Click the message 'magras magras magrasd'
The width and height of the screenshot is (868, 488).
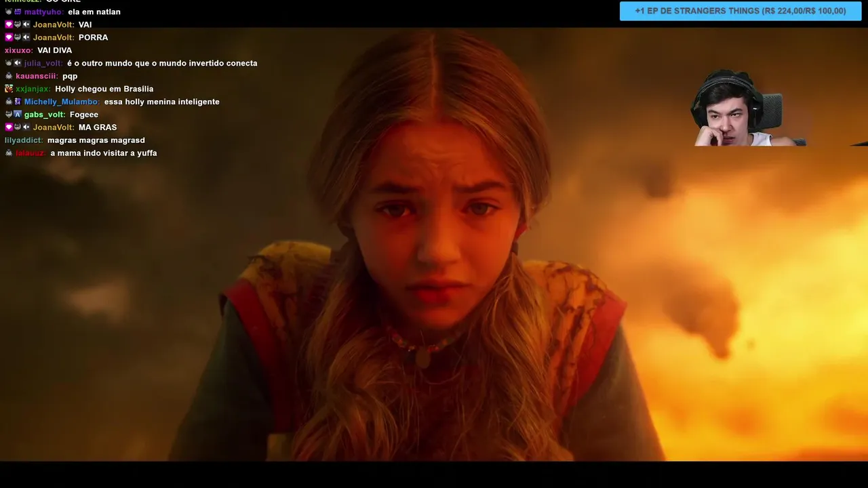(96, 140)
